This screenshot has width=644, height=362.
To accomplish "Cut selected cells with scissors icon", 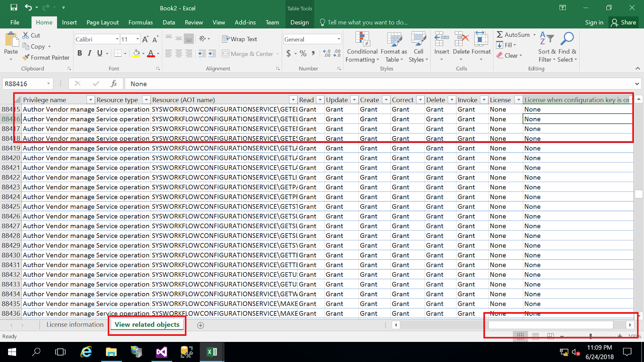I will [31, 35].
